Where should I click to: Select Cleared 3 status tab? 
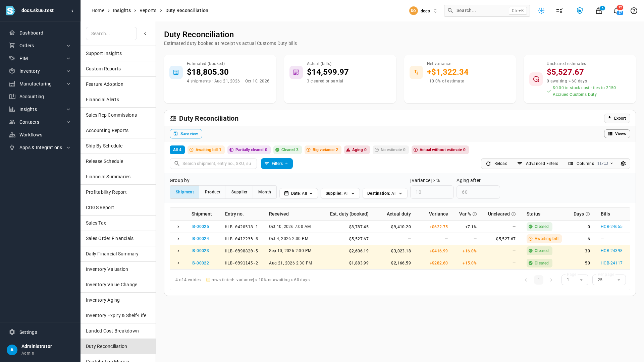tap(287, 150)
